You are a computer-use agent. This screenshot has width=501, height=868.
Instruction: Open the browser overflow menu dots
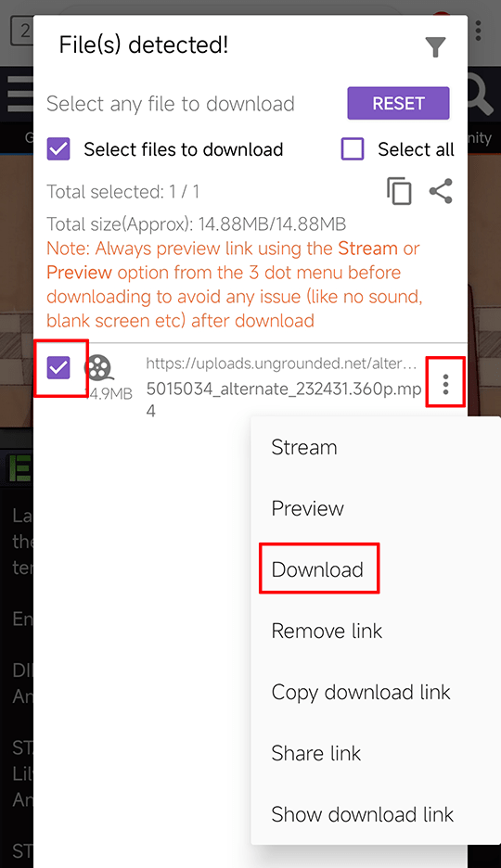coord(479,31)
